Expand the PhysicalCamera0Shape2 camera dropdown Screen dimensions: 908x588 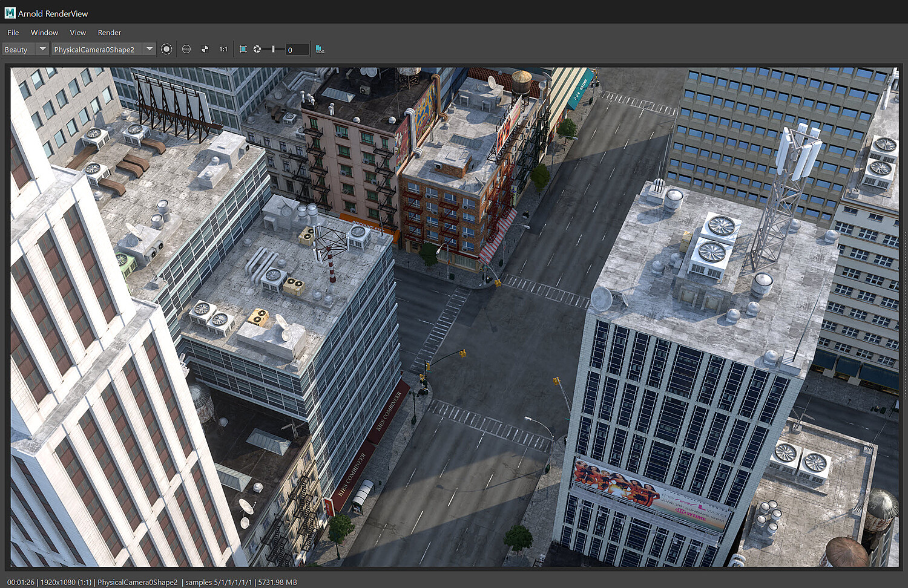coord(149,49)
